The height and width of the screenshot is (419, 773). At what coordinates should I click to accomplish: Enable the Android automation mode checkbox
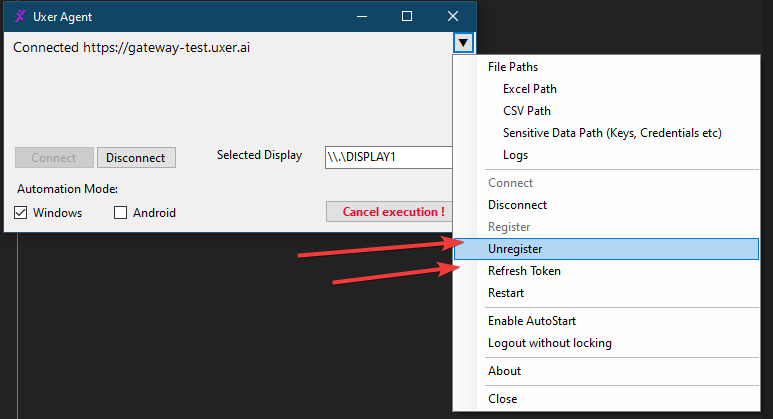coord(120,212)
